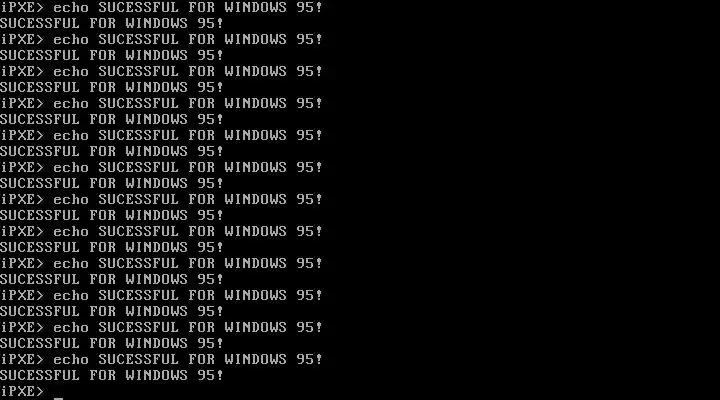Click the empty iPXE> prompt on the last line
The width and height of the screenshot is (720, 400).
(22, 391)
